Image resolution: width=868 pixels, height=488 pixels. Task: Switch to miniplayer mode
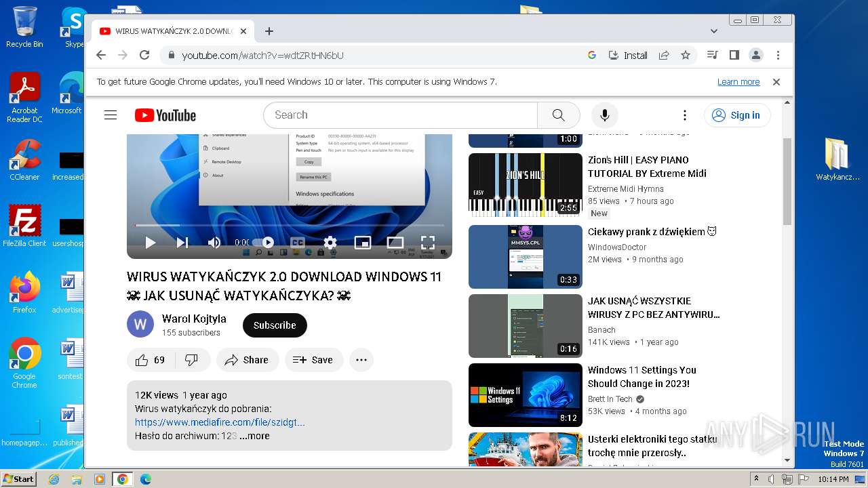coord(363,243)
